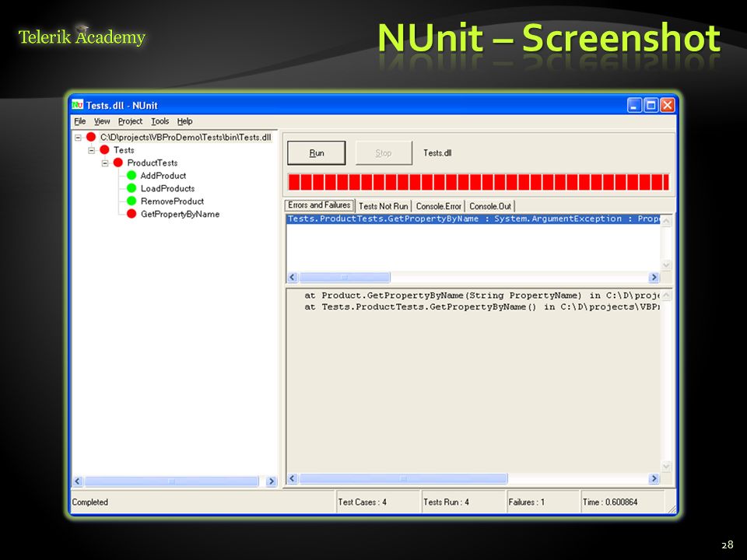Click stack trace line 'at Tests.ProductTests.GetPropertyByName()'
Screen dimensions: 747x560
pos(481,307)
